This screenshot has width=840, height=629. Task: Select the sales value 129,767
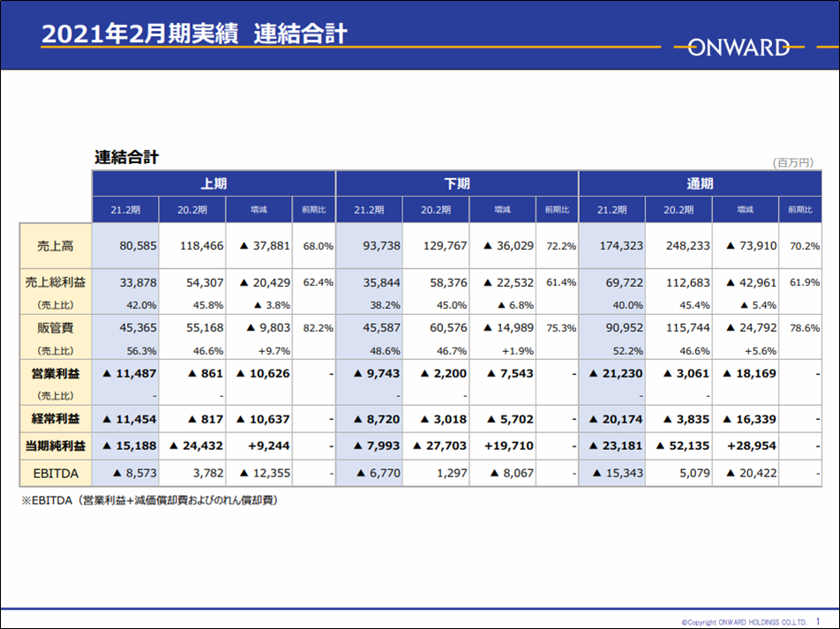point(445,246)
